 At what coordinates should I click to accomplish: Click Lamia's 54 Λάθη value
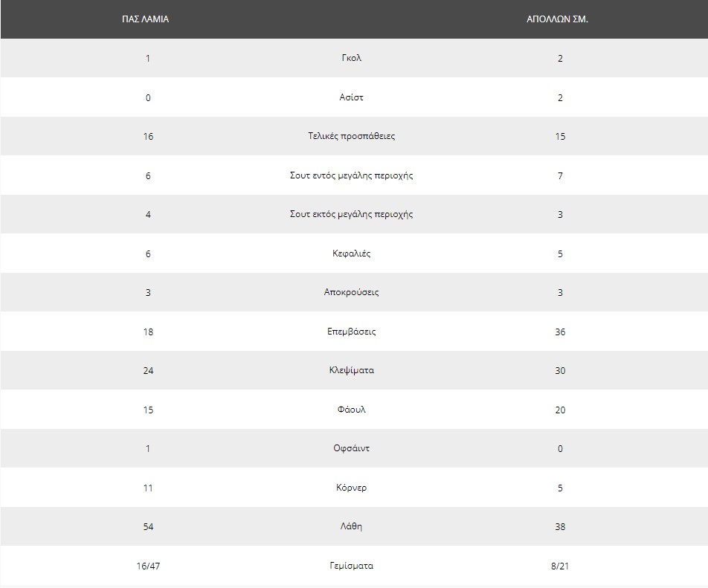[148, 526]
